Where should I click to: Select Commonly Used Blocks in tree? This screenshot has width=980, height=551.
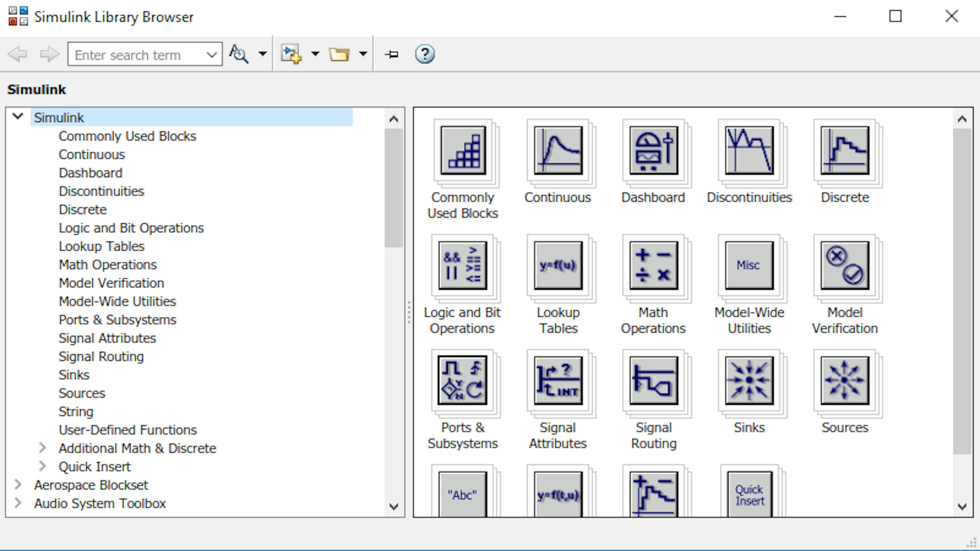127,136
